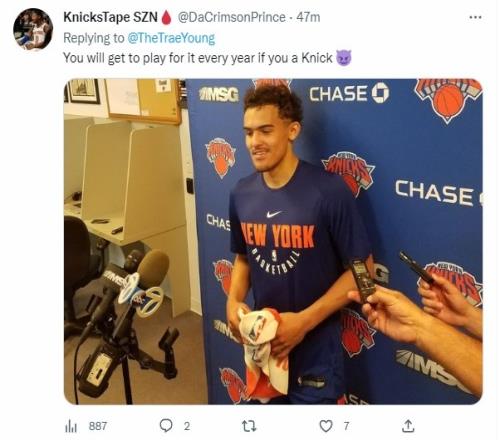Open the three-dot more options menu
Viewport: 500px width, 440px height.
pos(475,17)
